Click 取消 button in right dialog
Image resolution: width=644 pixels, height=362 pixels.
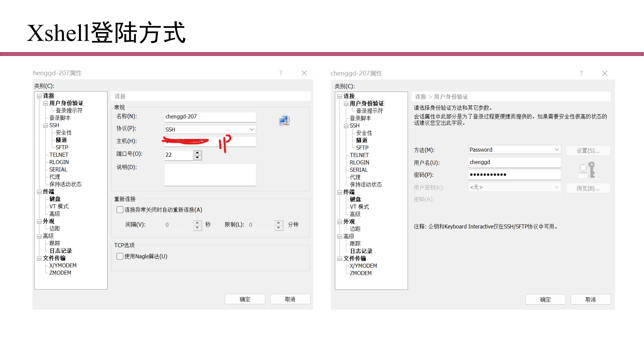click(590, 299)
